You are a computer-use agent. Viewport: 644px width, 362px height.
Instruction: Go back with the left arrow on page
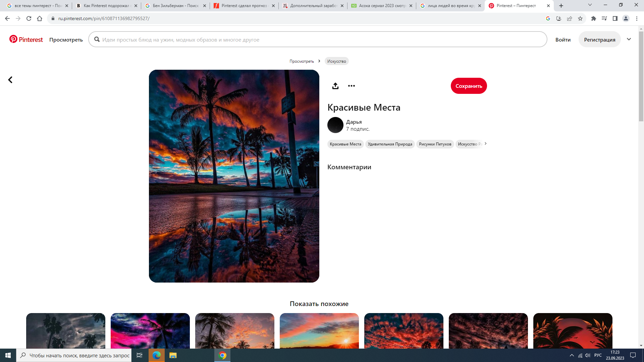10,80
